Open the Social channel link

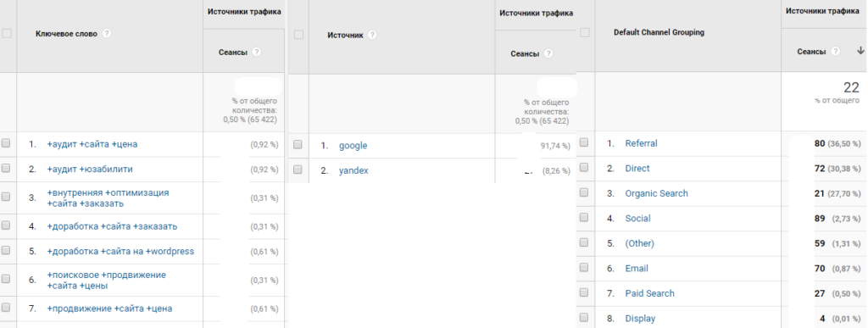click(x=637, y=219)
